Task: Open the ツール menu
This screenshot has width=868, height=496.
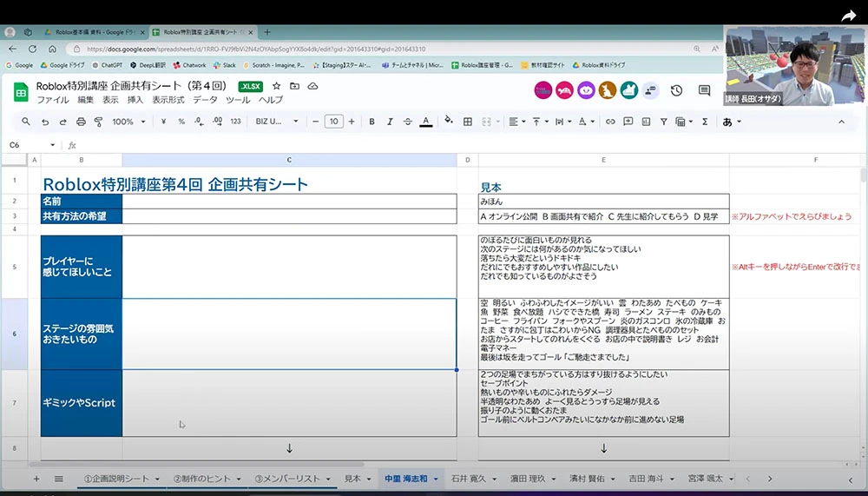Action: (x=238, y=100)
